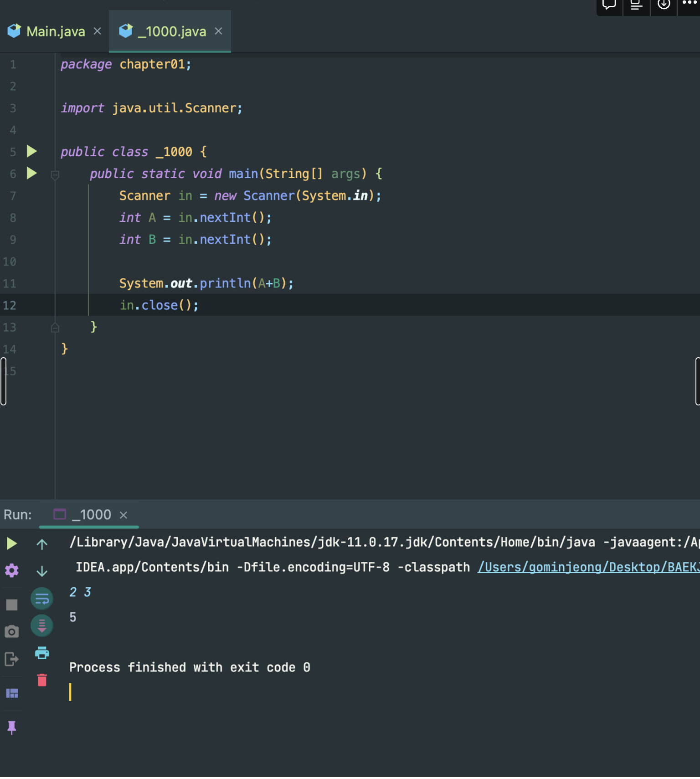
Task: Open Run panel settings wrench/gear icon
Action: coord(12,570)
